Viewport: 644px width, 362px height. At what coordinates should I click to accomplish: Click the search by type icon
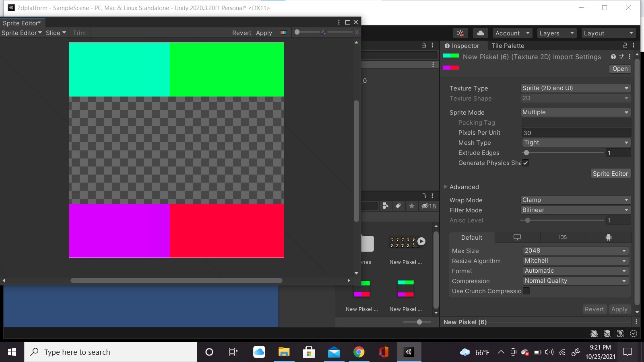(385, 206)
